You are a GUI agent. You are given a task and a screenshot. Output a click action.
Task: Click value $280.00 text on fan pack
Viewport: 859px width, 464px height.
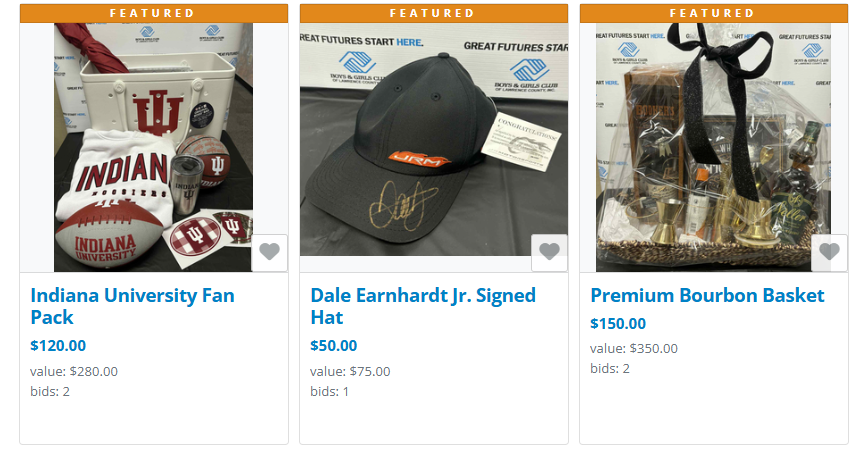point(74,371)
